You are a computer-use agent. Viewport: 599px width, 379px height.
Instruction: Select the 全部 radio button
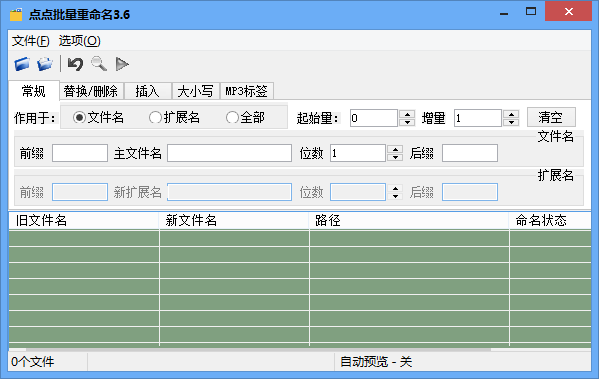232,117
